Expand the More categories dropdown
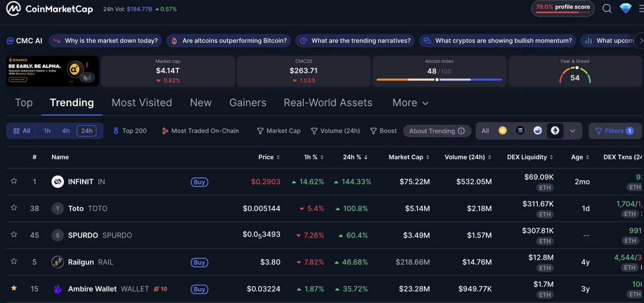Viewport: 644px width, 303px height. pyautogui.click(x=411, y=102)
